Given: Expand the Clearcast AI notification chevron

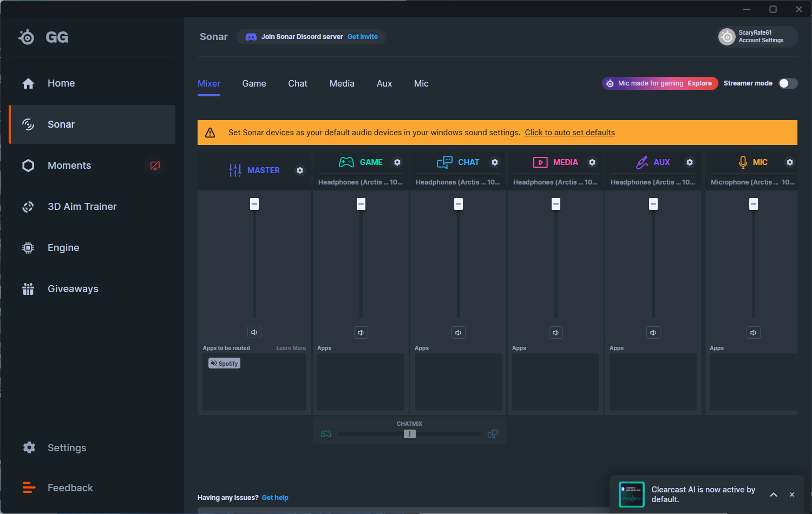Looking at the screenshot, I should (774, 495).
